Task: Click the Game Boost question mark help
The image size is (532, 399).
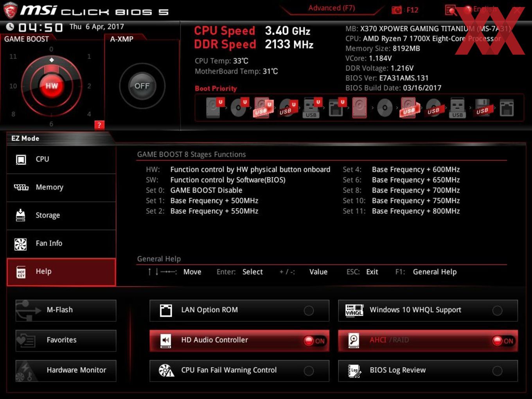Action: pyautogui.click(x=99, y=125)
